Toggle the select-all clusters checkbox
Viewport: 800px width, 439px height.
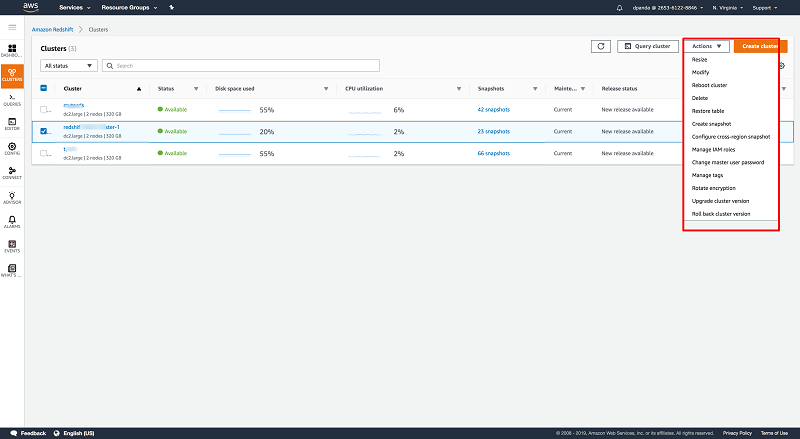[43, 88]
